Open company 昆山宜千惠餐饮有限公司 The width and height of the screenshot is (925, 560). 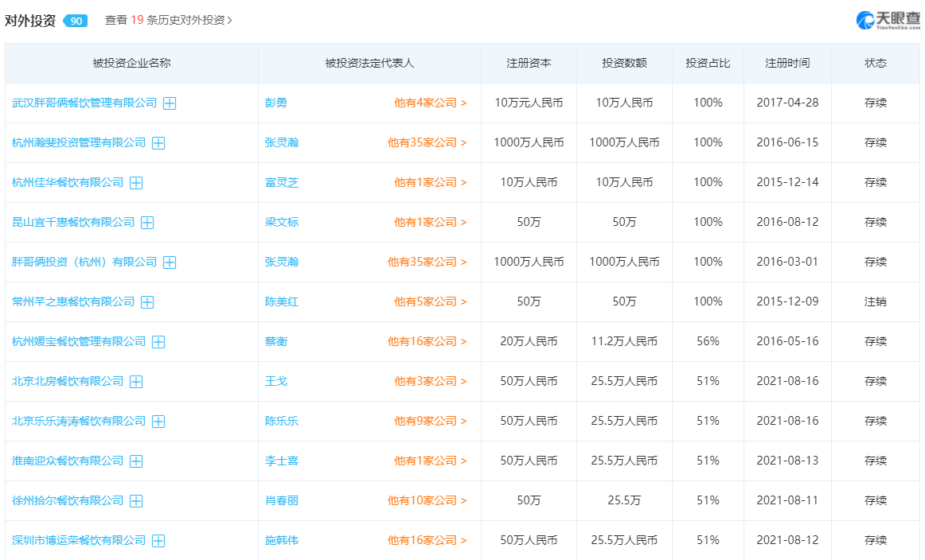coord(73,222)
